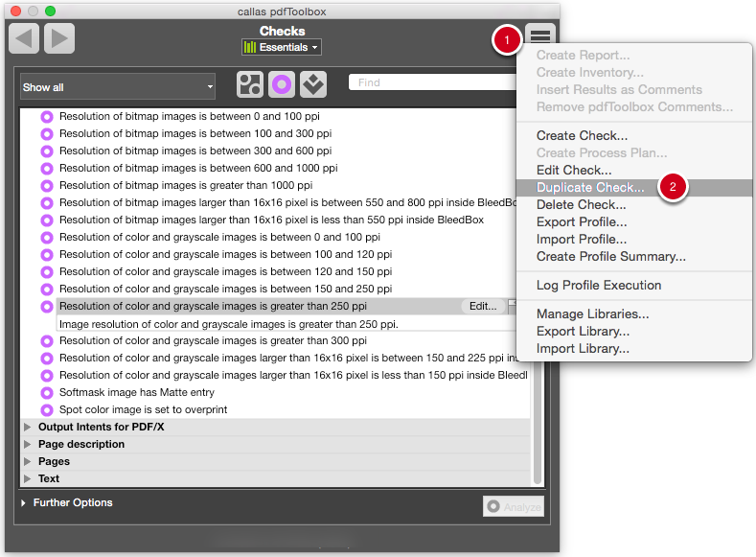756x557 pixels.
Task: Click icon of 'color and grayscale less than 150 ppi'
Action: pyautogui.click(x=47, y=375)
